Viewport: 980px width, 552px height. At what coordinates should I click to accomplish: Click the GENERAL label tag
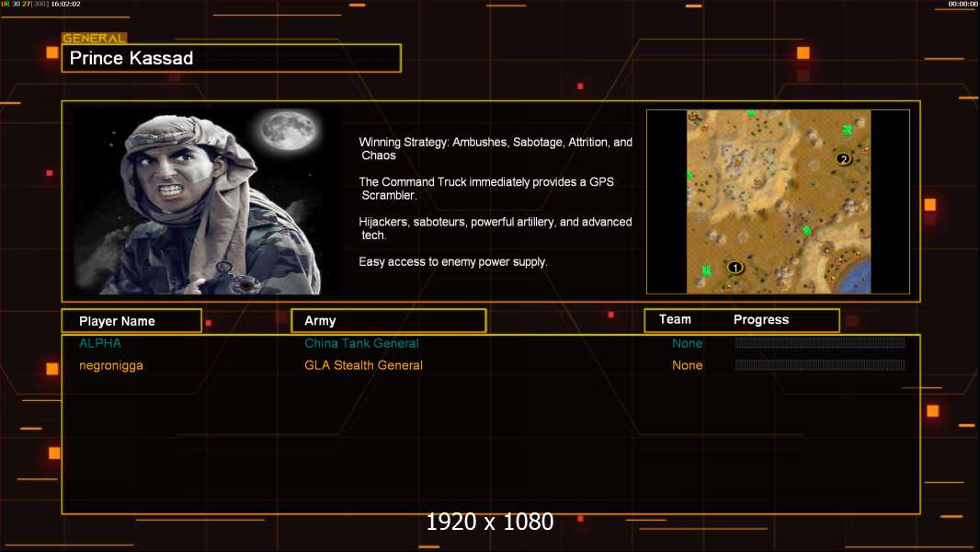(x=94, y=38)
